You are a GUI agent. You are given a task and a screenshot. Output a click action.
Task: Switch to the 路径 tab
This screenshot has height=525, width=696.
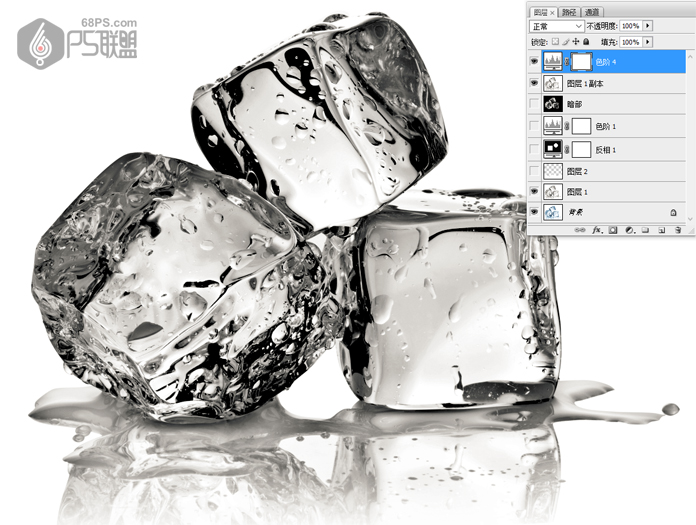click(568, 10)
